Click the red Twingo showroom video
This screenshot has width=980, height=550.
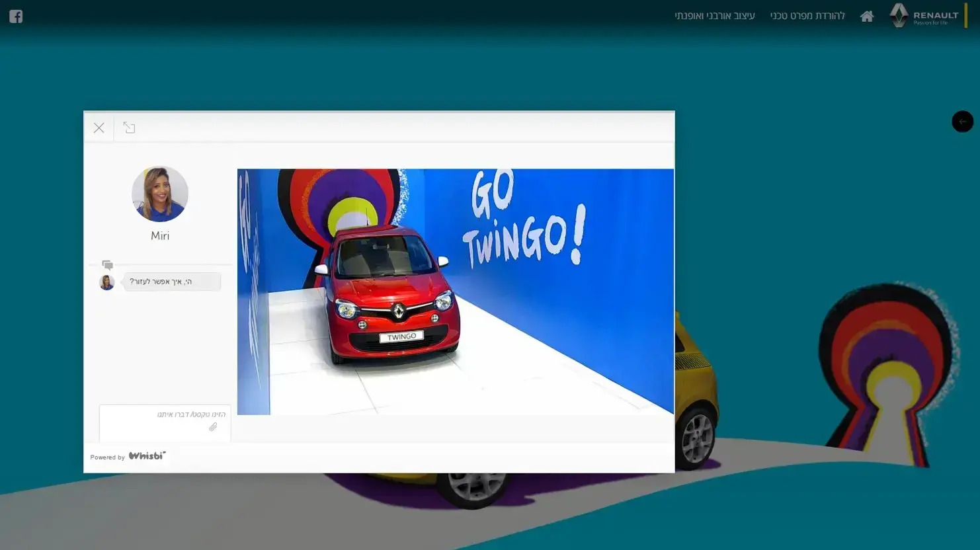pos(456,292)
